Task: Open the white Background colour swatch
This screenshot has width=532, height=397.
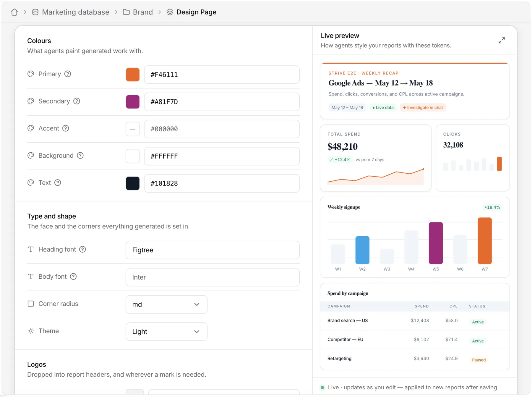Action: (133, 156)
